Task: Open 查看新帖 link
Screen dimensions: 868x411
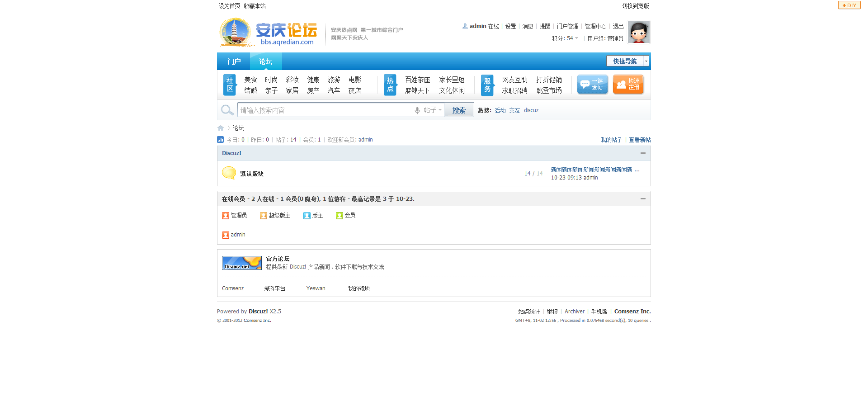Action: [x=640, y=140]
